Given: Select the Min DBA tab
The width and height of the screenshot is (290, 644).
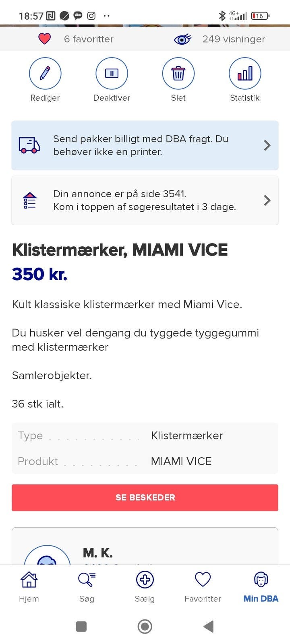Looking at the screenshot, I should point(261,587).
